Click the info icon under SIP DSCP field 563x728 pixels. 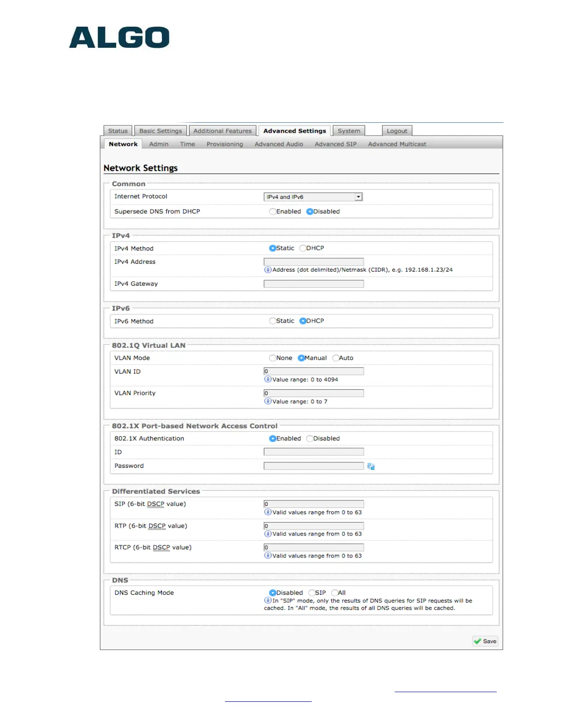tap(268, 512)
